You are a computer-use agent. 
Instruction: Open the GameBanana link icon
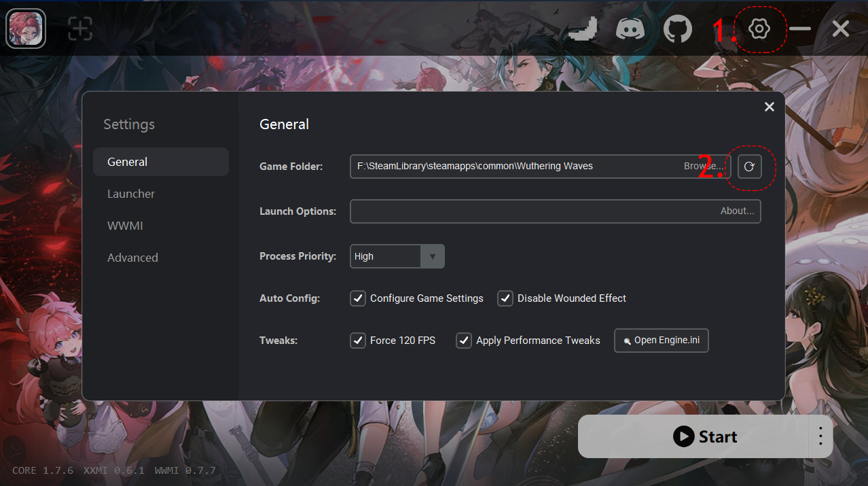[x=583, y=29]
